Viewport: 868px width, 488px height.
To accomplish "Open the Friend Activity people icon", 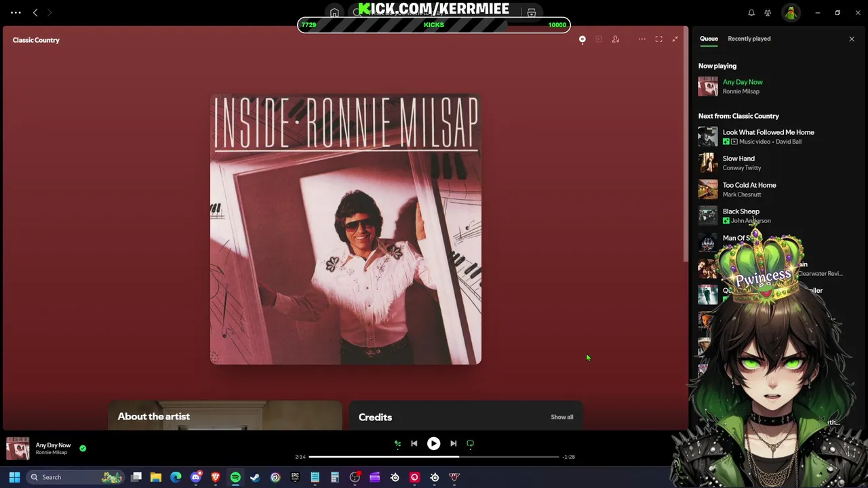I will pos(768,13).
